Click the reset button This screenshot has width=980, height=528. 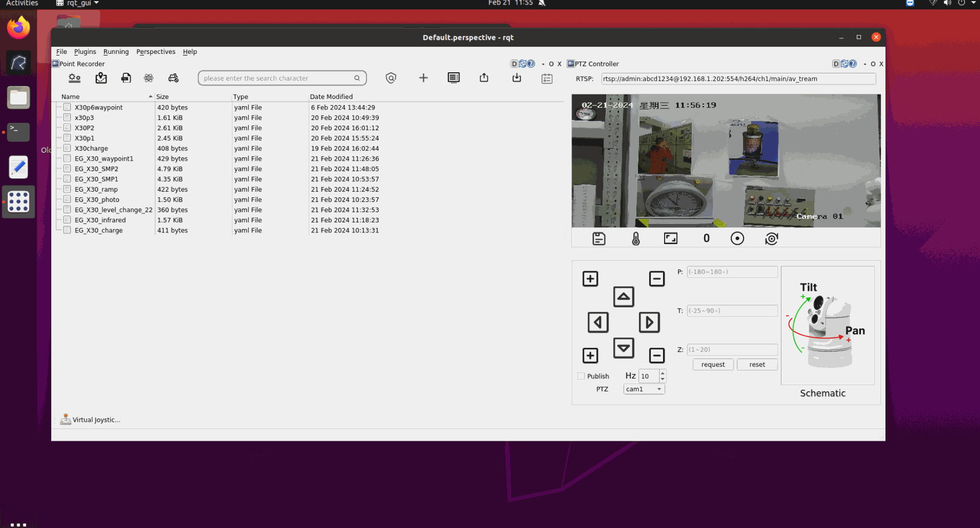click(x=756, y=365)
